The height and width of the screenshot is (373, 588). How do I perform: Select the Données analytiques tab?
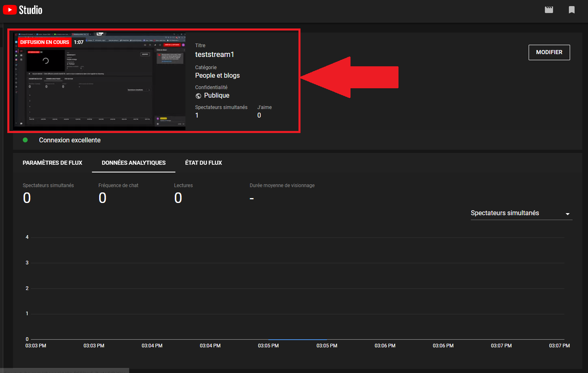click(133, 163)
